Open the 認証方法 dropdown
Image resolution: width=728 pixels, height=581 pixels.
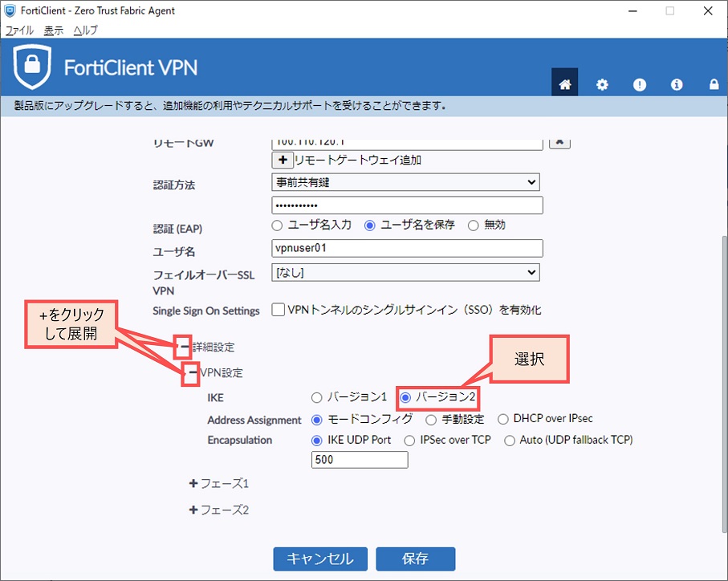tap(405, 183)
